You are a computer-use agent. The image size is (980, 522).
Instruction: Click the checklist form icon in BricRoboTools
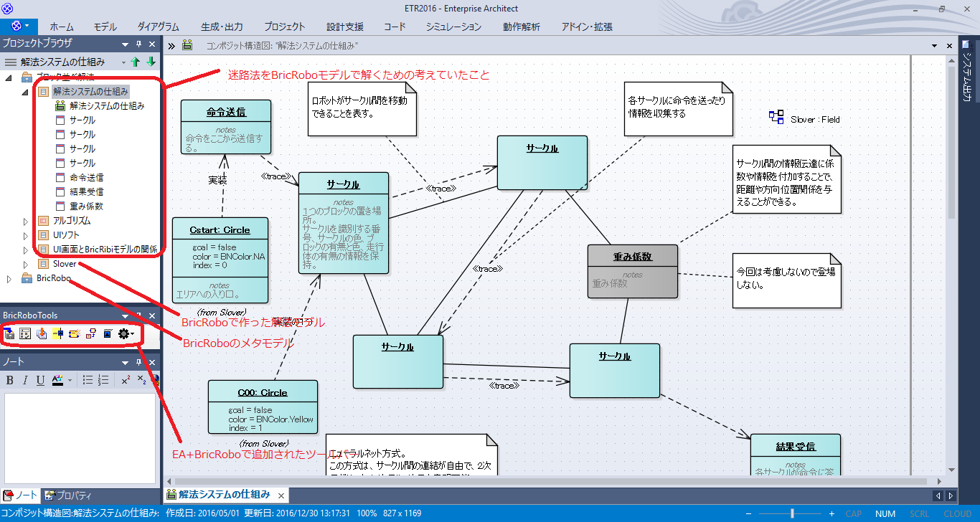pos(25,333)
